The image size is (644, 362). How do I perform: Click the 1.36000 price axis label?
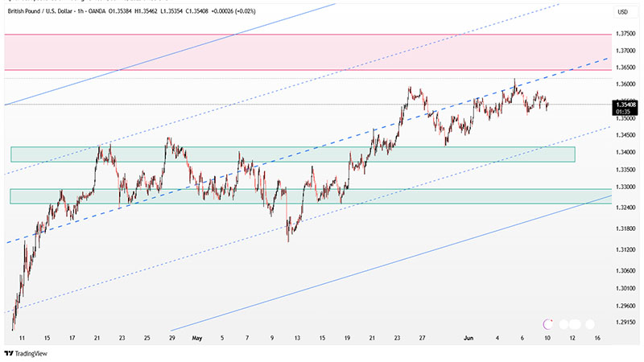(625, 84)
